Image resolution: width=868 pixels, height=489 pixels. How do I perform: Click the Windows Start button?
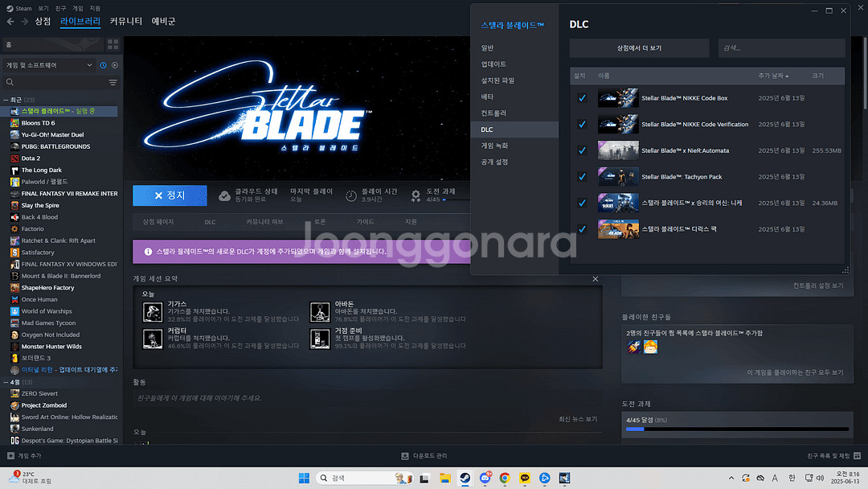click(x=304, y=478)
